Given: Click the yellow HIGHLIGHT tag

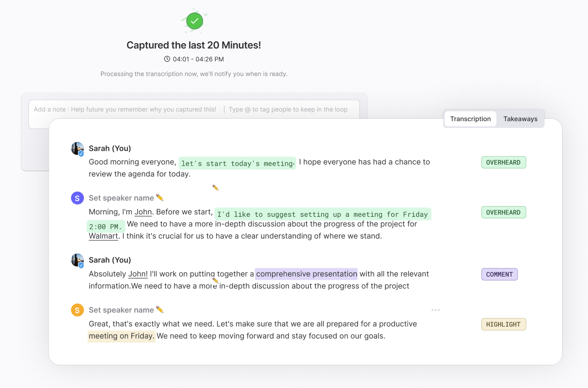Looking at the screenshot, I should click(x=503, y=324).
